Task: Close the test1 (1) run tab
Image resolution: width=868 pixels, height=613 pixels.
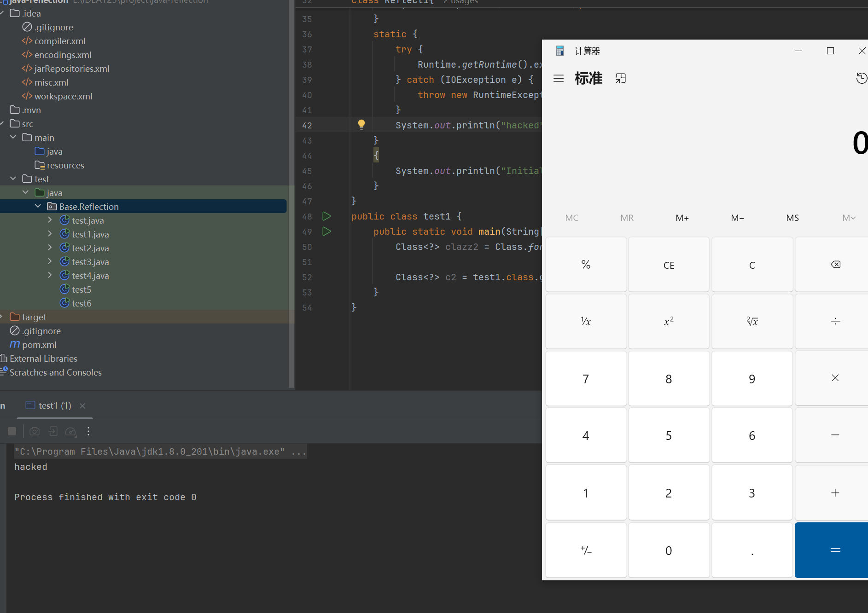Action: click(82, 405)
